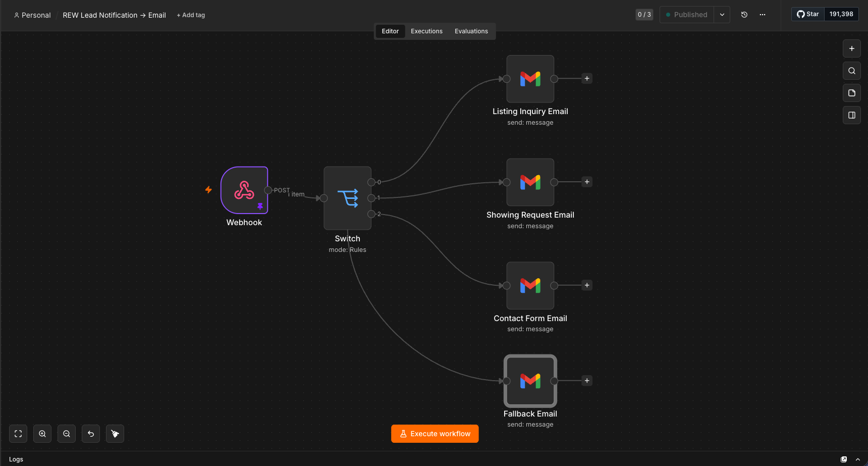The image size is (868, 466).
Task: Add node after Listing Inquiry Email
Action: (587, 79)
